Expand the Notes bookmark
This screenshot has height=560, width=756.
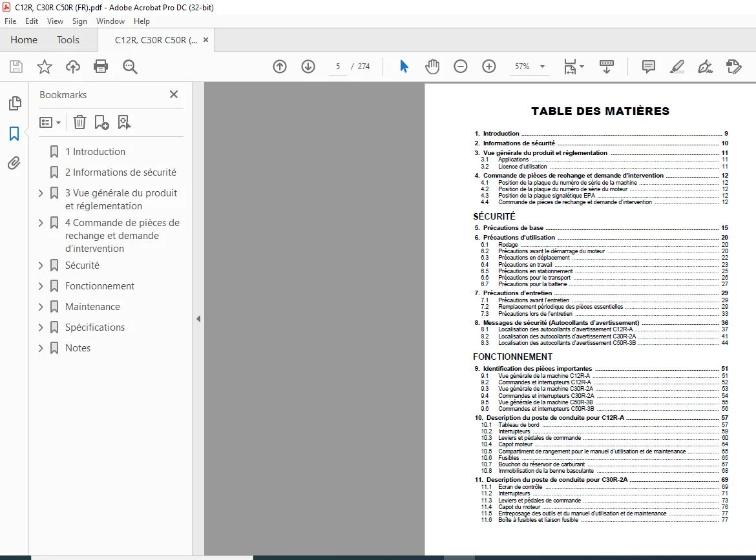click(x=41, y=348)
